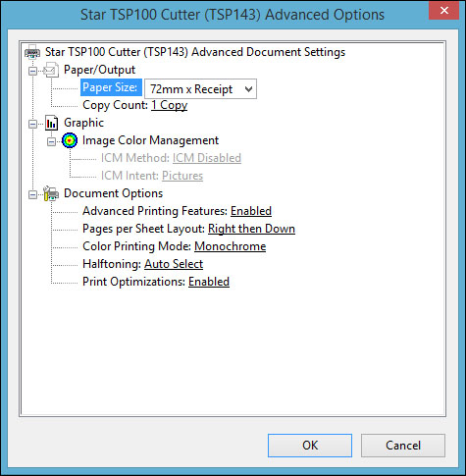The height and width of the screenshot is (476, 466).
Task: Close the Advanced Options dialog
Action: (443, 10)
